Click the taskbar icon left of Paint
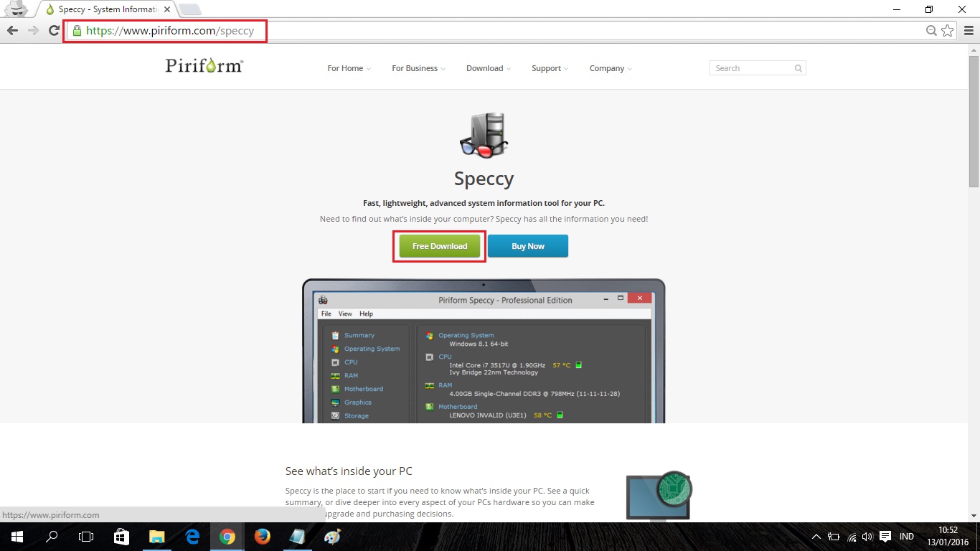 point(297,537)
